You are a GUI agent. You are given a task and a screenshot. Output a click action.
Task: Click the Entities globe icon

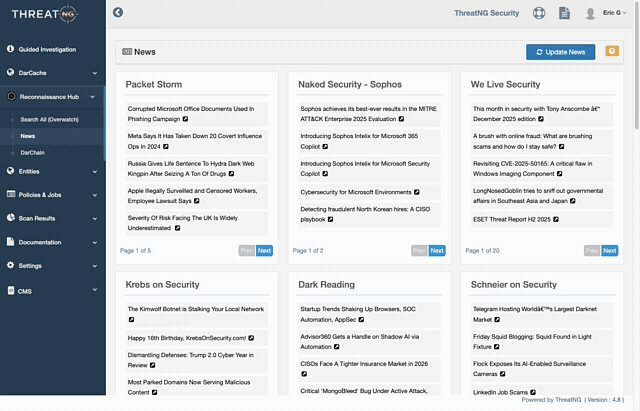tap(11, 171)
